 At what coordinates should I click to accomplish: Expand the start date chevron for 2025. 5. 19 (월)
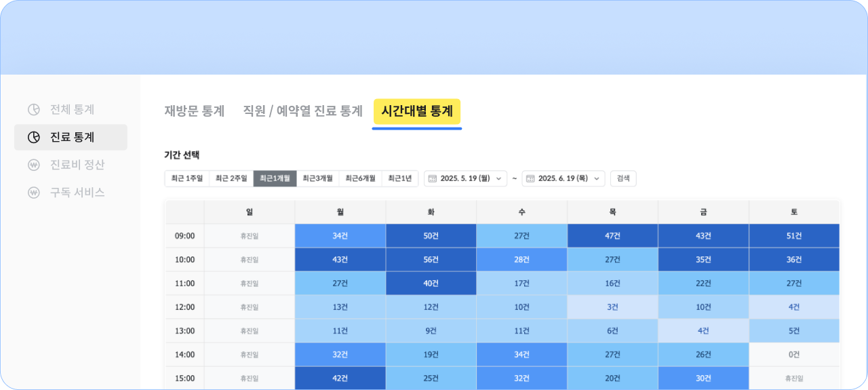499,178
